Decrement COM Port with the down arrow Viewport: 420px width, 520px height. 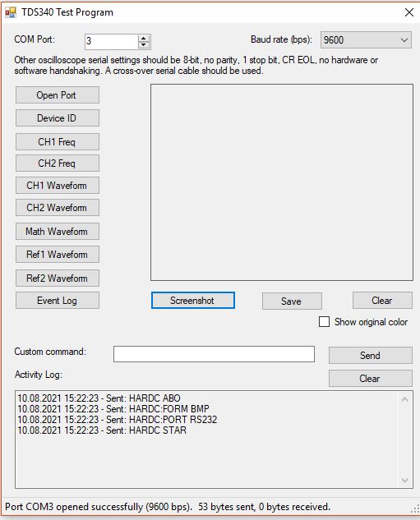coord(144,45)
